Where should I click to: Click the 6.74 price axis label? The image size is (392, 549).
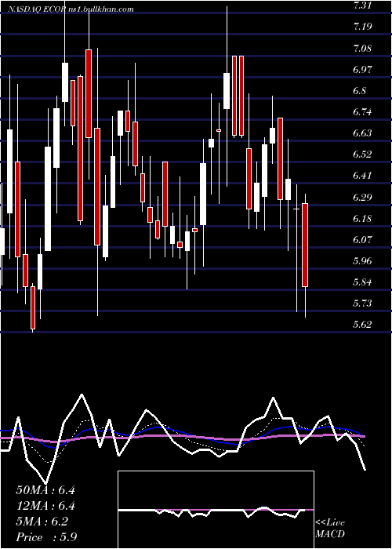coord(362,112)
